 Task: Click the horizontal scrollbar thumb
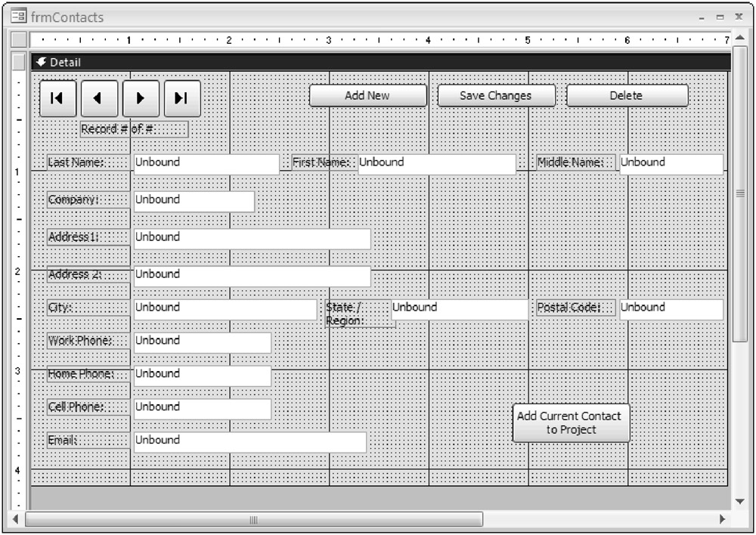click(254, 519)
